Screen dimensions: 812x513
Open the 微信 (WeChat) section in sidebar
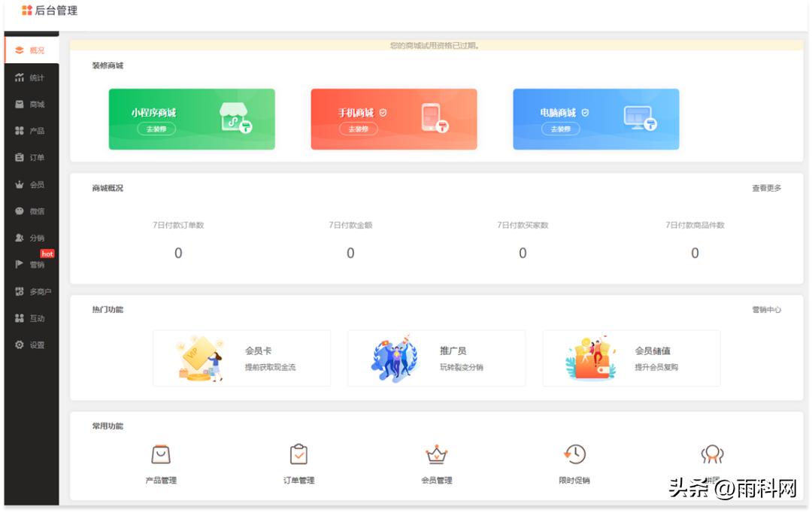(26, 212)
